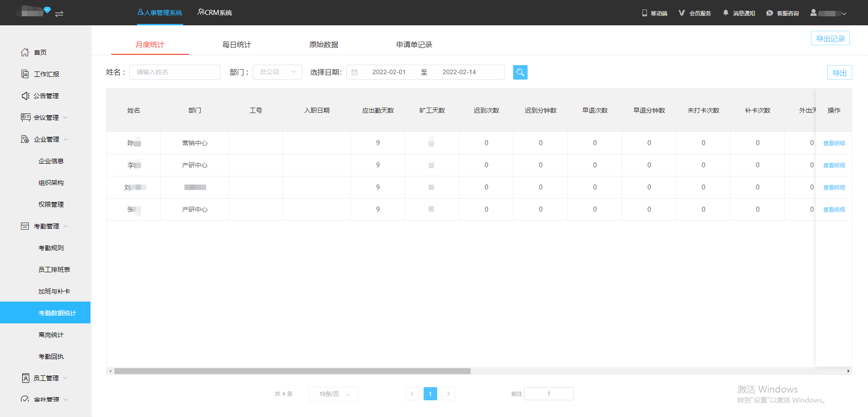This screenshot has height=417, width=868.
Task: Click the blue search magnifier button
Action: click(x=520, y=72)
